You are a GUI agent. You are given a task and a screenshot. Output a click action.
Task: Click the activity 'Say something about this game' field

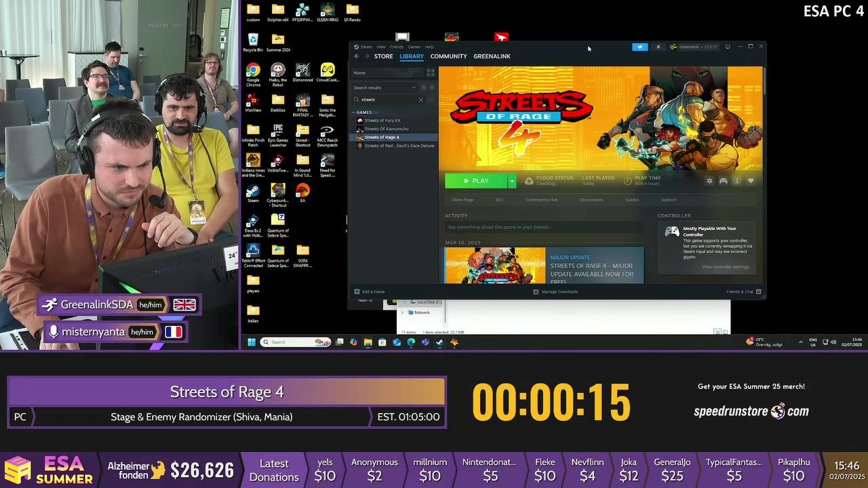[544, 227]
